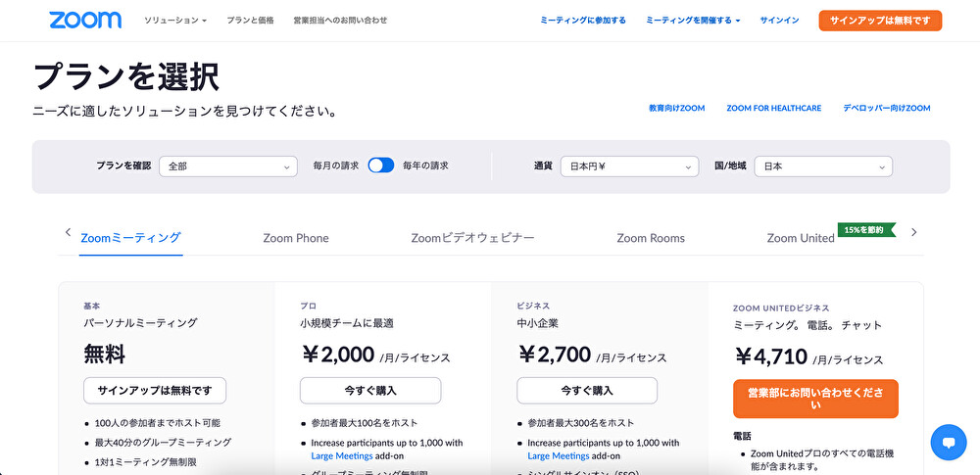This screenshot has width=980, height=475.
Task: Click ¥4,710 price text
Action: (x=770, y=356)
